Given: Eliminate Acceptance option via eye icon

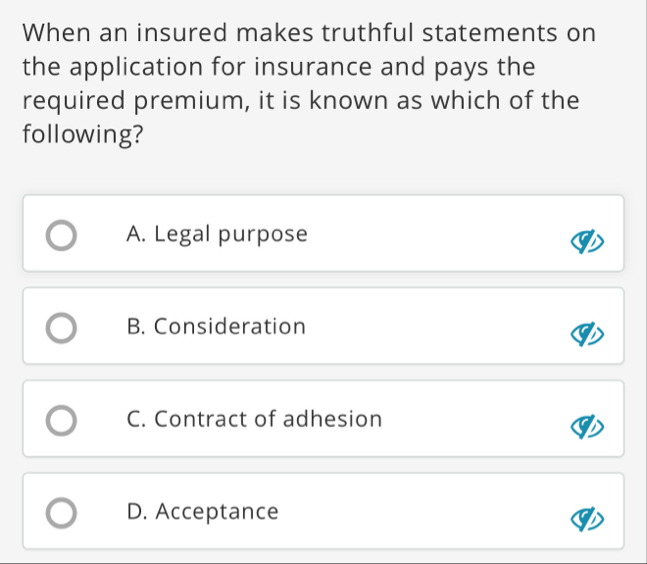Looking at the screenshot, I should pyautogui.click(x=587, y=519).
